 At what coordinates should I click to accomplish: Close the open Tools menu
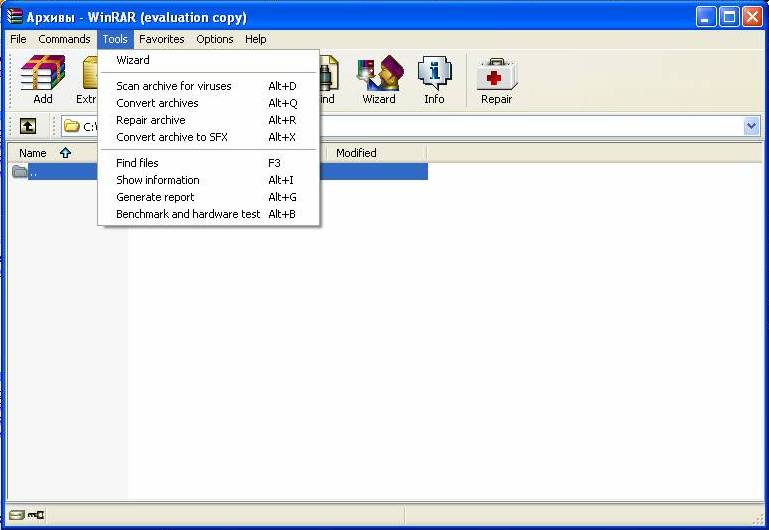[x=115, y=39]
